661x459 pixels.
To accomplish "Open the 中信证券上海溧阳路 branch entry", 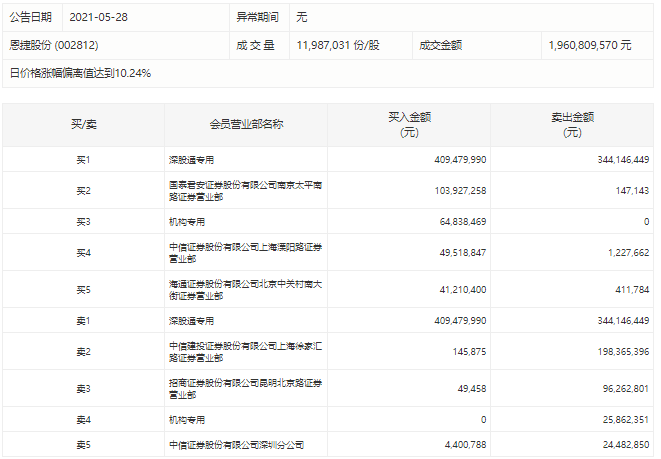I will pos(246,252).
